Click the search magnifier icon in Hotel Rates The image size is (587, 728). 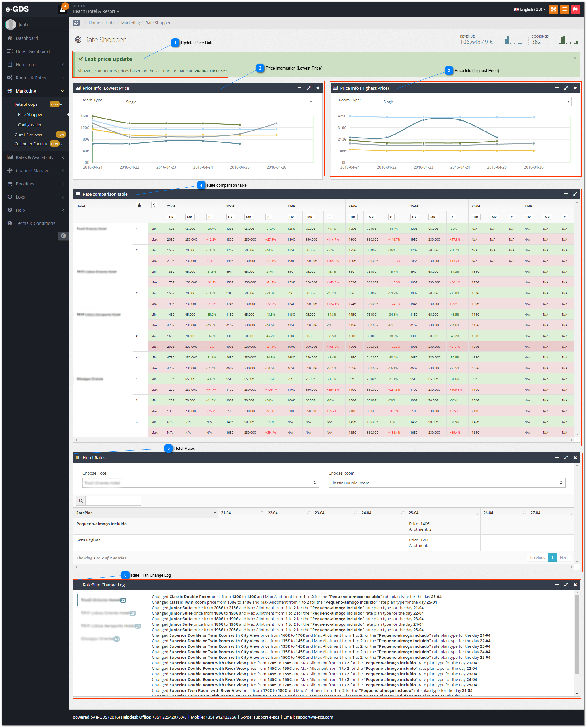point(81,501)
